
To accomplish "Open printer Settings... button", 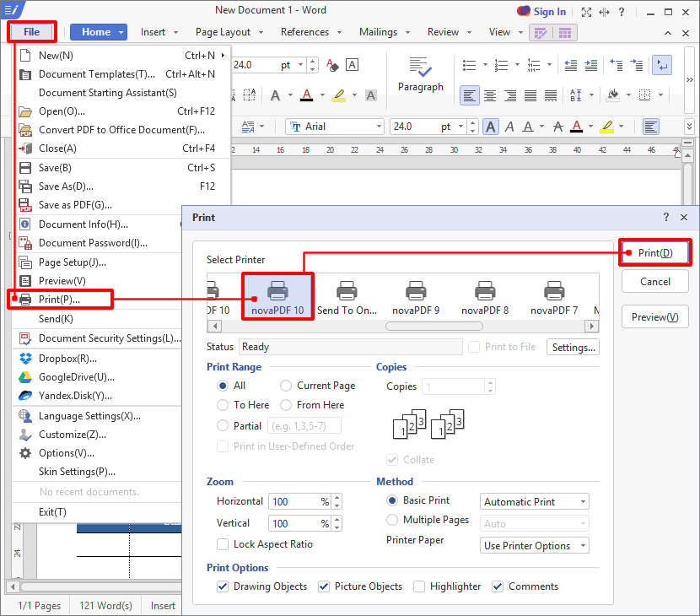I will point(573,347).
